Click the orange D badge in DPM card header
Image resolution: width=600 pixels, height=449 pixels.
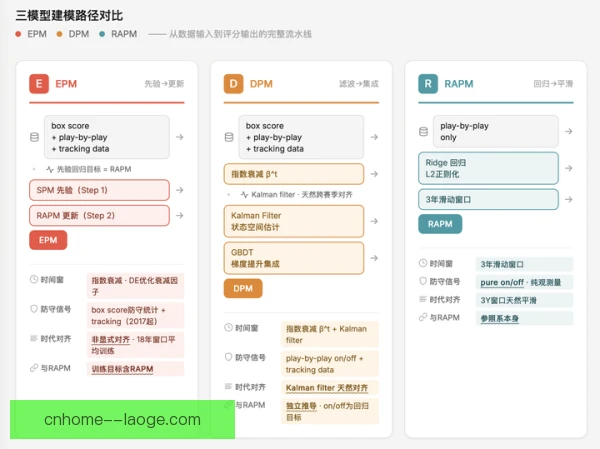click(233, 84)
